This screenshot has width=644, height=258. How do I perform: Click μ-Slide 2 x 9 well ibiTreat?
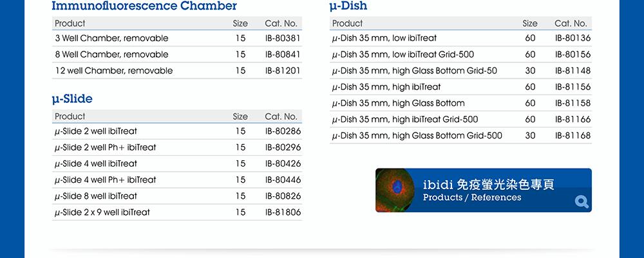click(x=102, y=212)
